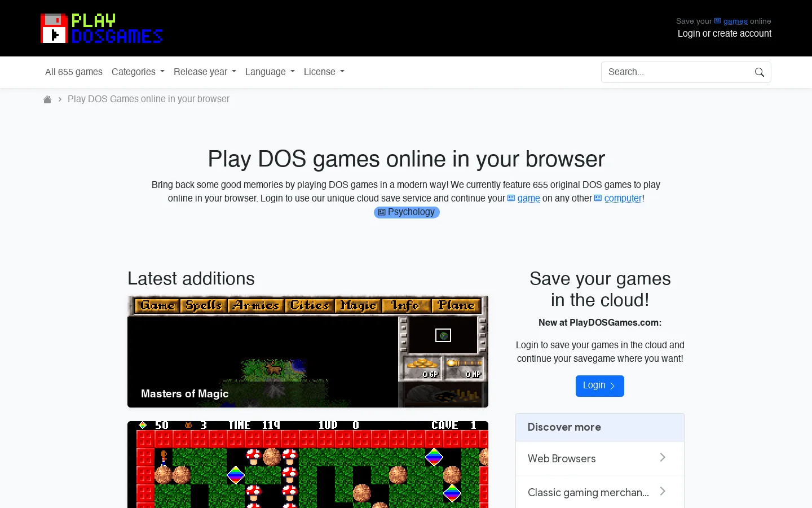812x508 pixels.
Task: Open the Masters of Magic game thumbnail
Action: click(x=308, y=351)
